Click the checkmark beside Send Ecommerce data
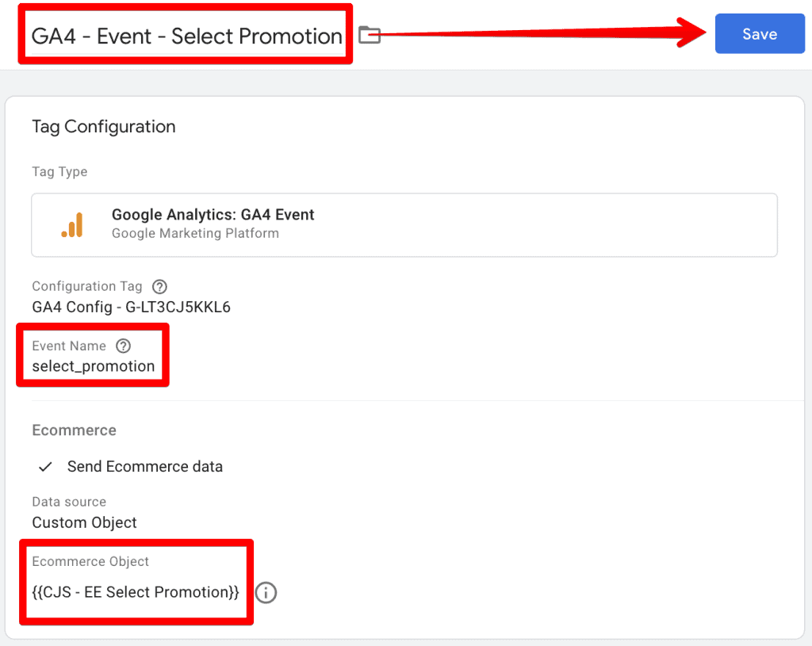 point(45,467)
